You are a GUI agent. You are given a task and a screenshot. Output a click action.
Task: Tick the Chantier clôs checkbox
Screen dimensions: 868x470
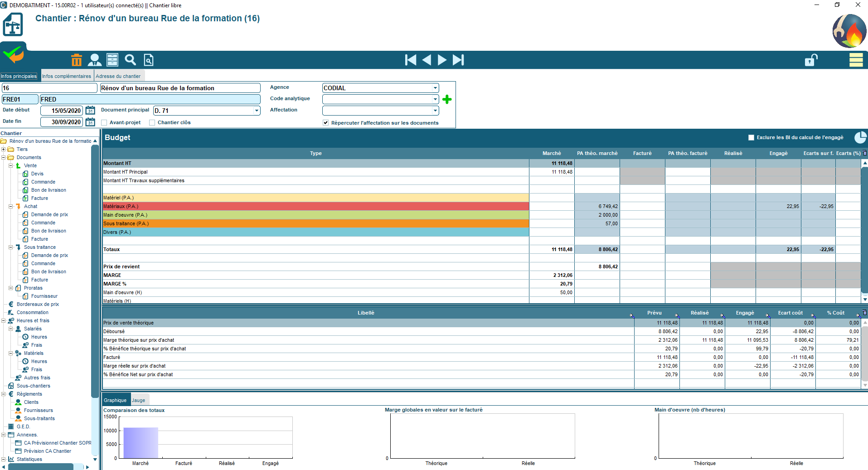tap(152, 123)
